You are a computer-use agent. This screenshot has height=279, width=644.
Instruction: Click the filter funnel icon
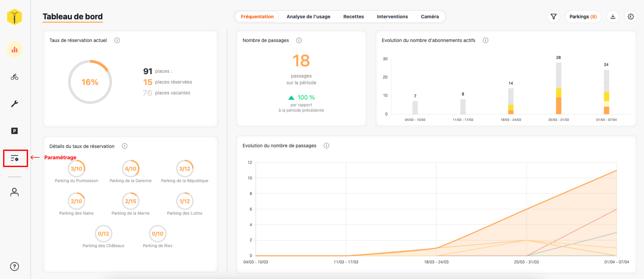[553, 17]
